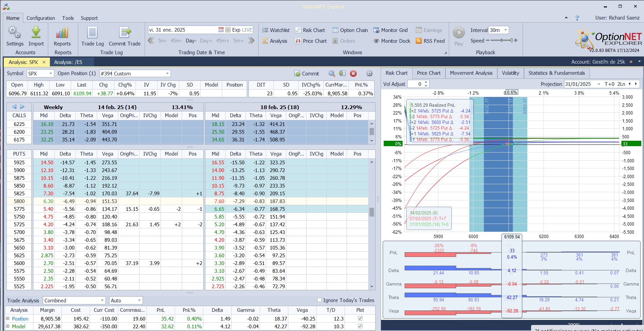Click the red delete position icon

tap(353, 73)
